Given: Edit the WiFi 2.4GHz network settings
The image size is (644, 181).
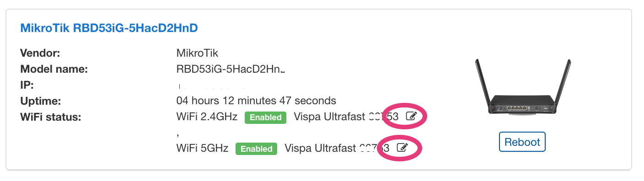Looking at the screenshot, I should click(x=411, y=116).
